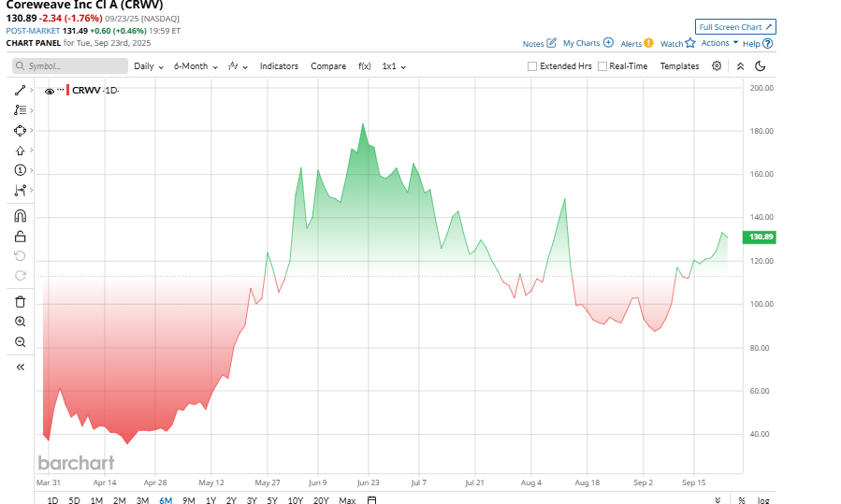Image resolution: width=841 pixels, height=504 pixels.
Task: Open the Indicators menu
Action: 279,66
